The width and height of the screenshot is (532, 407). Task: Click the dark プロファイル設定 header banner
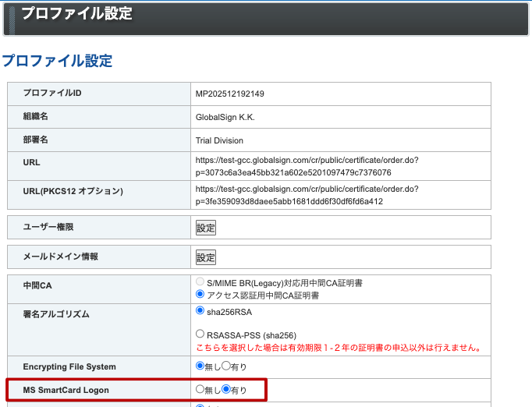coord(265,17)
